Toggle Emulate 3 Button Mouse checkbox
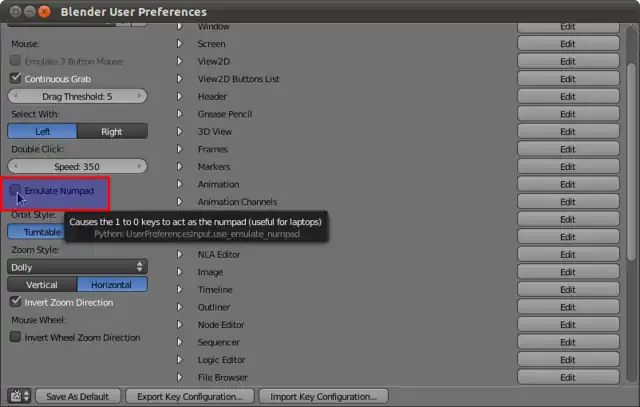The image size is (640, 407). (x=16, y=61)
